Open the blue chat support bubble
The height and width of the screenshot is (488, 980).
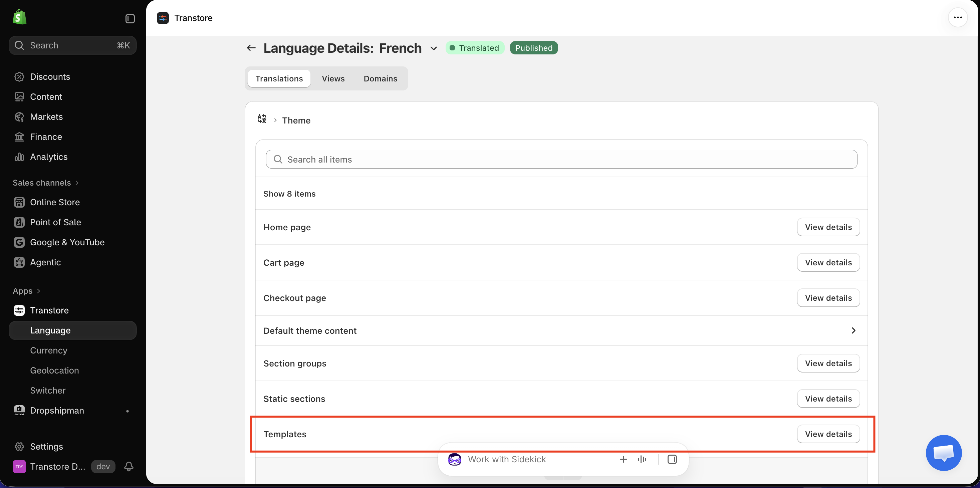[944, 453]
